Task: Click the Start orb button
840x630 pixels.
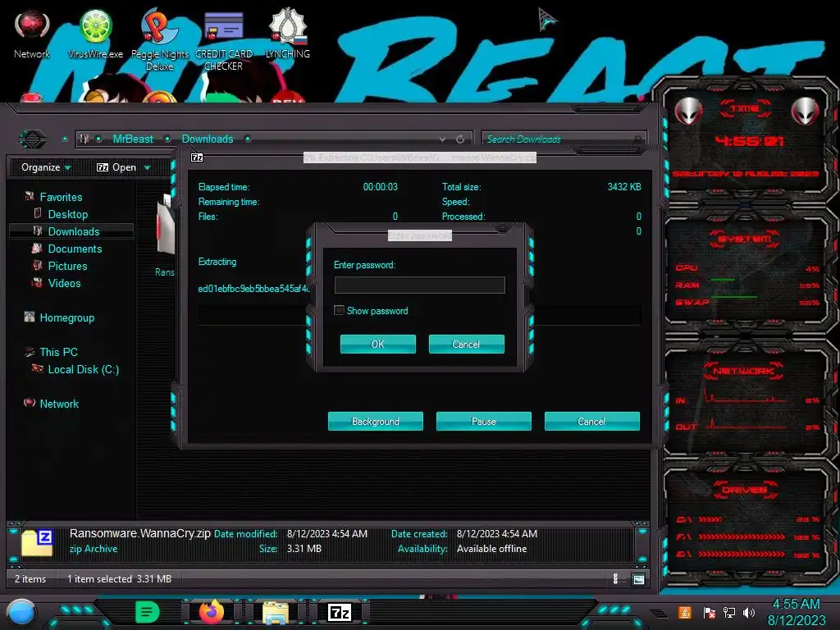Action: pos(21,613)
